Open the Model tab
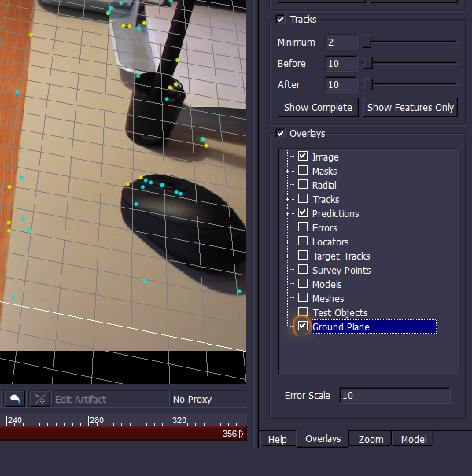This screenshot has height=476, width=472. tap(414, 439)
